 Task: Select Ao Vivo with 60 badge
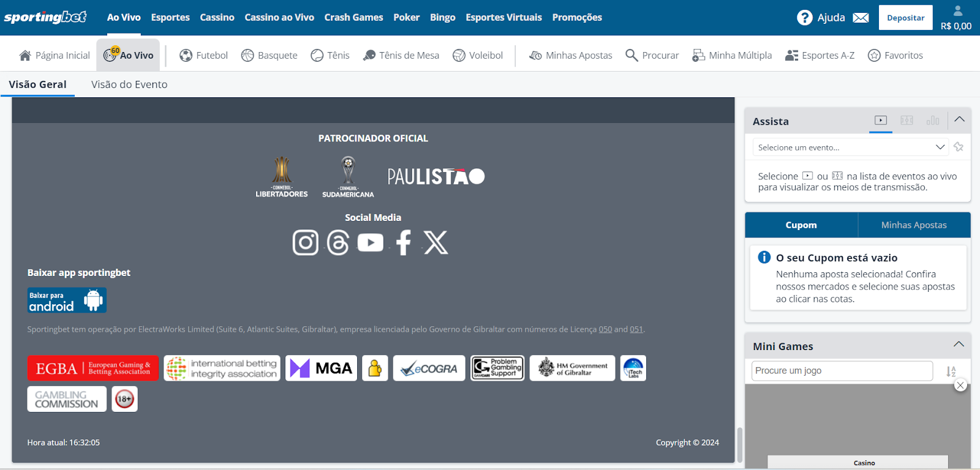pos(128,55)
